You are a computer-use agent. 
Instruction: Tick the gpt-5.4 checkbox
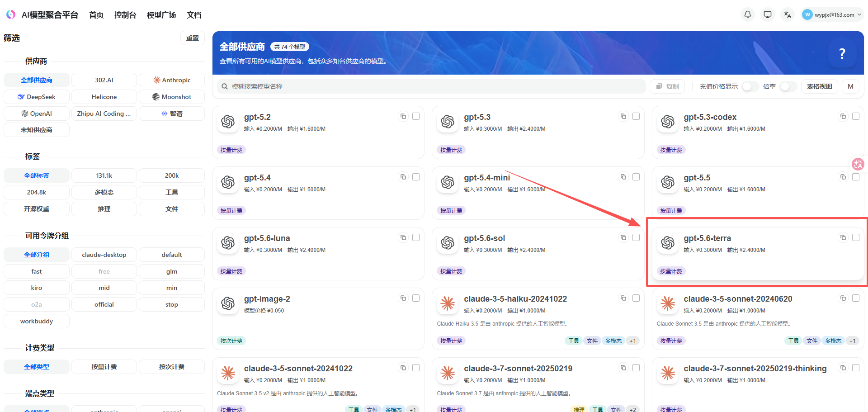(416, 177)
